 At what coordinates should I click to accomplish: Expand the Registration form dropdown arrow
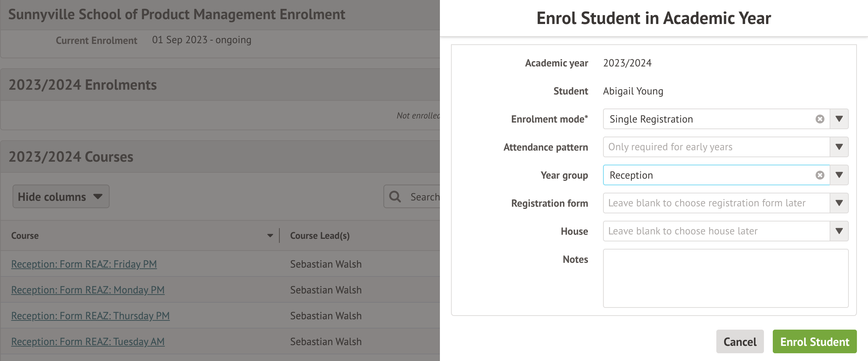click(x=839, y=203)
